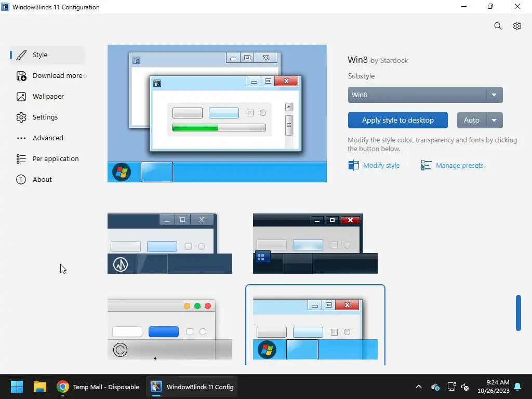The height and width of the screenshot is (399, 532).
Task: Switch to the Wallpaper section
Action: 48,96
